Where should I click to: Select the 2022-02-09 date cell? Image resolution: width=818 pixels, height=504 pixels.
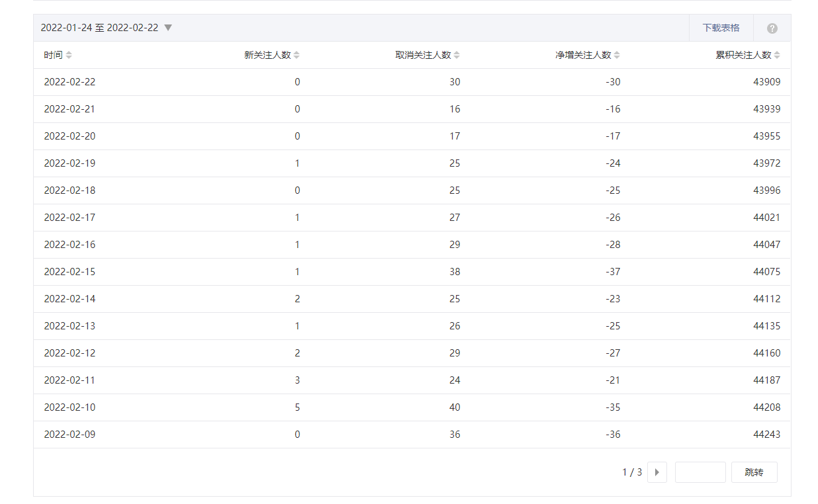[x=69, y=435]
